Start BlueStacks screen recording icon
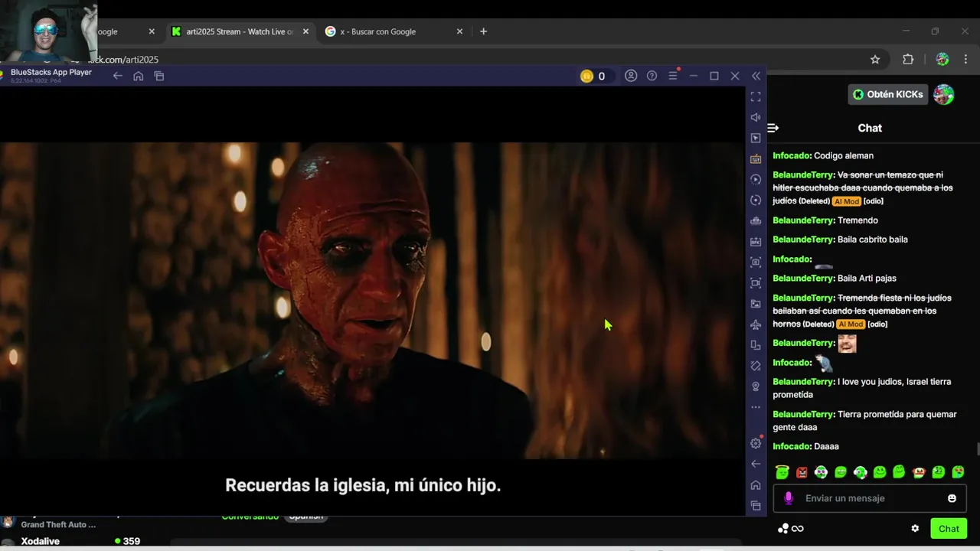Image resolution: width=980 pixels, height=551 pixels. tap(756, 282)
